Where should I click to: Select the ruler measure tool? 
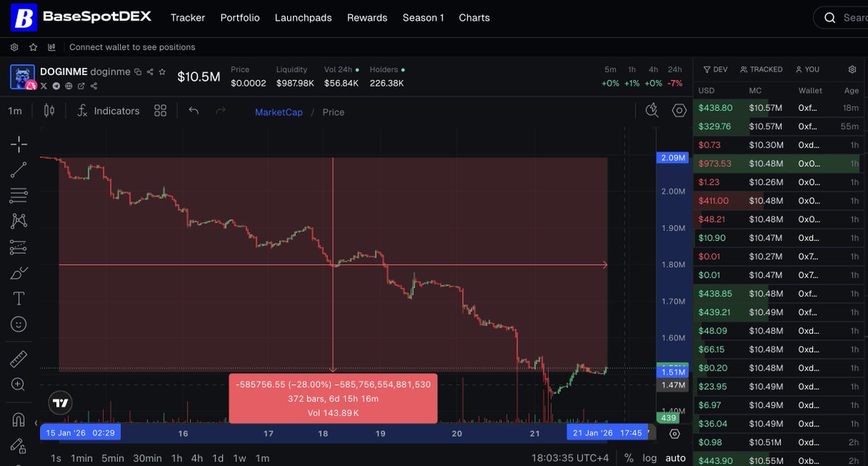click(x=19, y=359)
